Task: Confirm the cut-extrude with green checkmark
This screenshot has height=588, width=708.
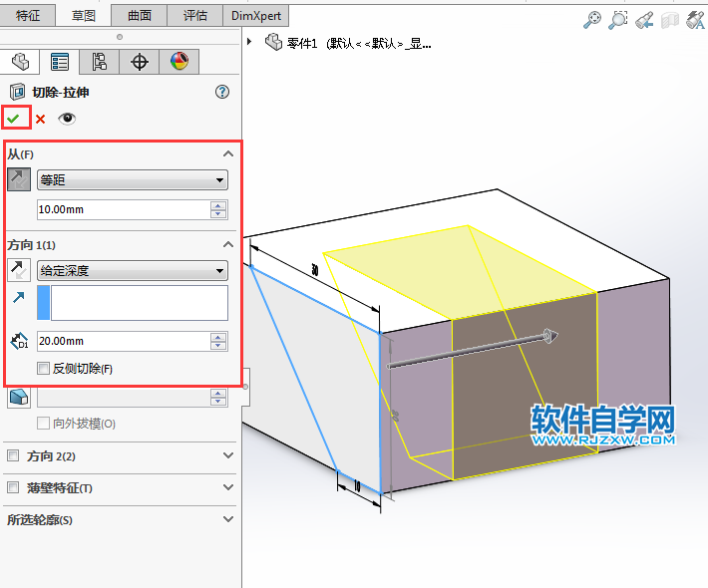Action: tap(14, 119)
